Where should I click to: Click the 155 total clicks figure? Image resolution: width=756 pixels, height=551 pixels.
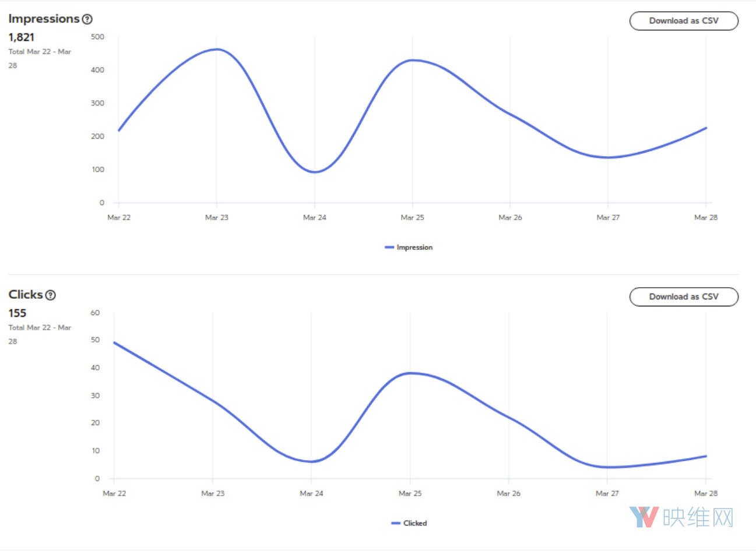(x=17, y=313)
